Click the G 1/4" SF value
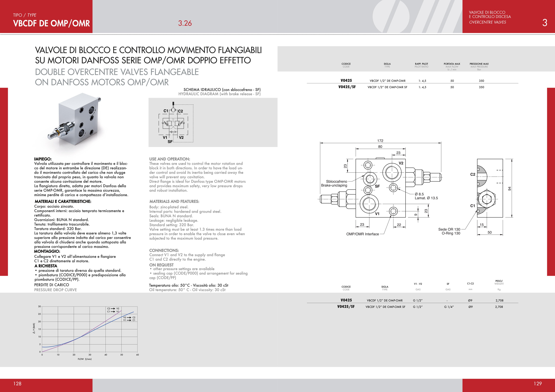This screenshot has height=392, width=555. click(x=449, y=307)
